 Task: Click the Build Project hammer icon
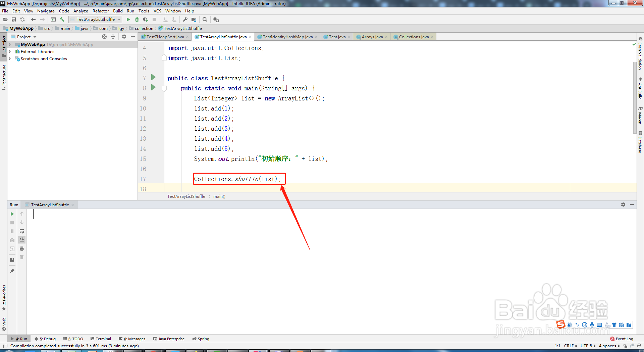click(62, 19)
